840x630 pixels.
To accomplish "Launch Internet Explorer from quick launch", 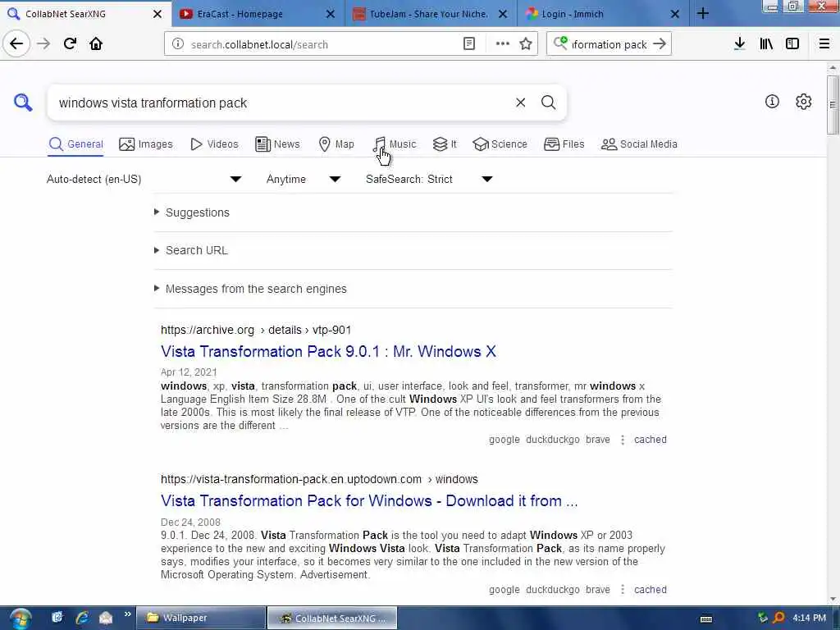I will (81, 618).
